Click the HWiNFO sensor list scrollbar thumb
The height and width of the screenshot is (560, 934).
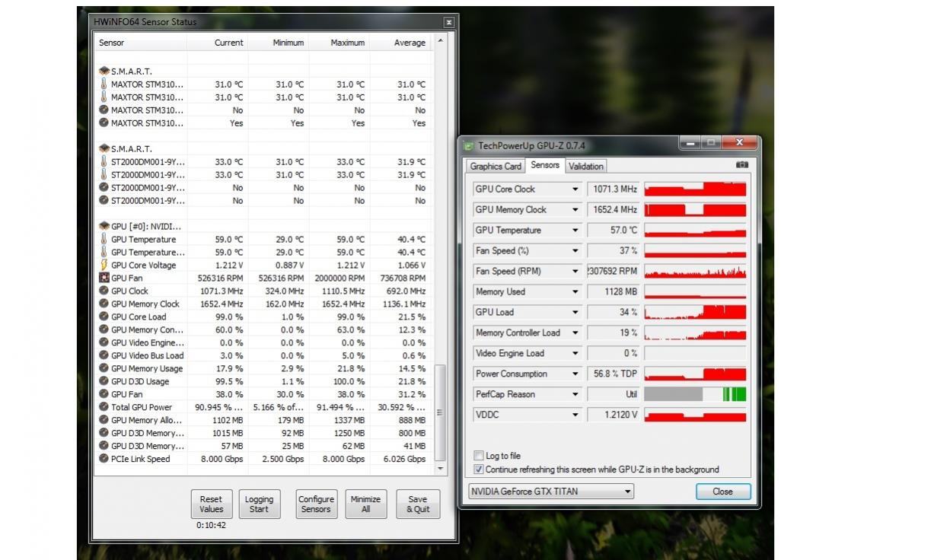[x=439, y=412]
